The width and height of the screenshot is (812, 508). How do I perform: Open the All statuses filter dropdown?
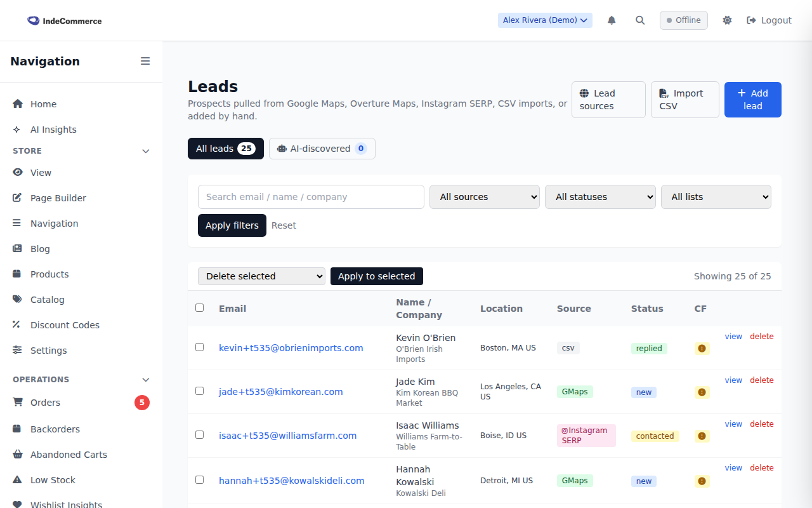click(x=600, y=197)
